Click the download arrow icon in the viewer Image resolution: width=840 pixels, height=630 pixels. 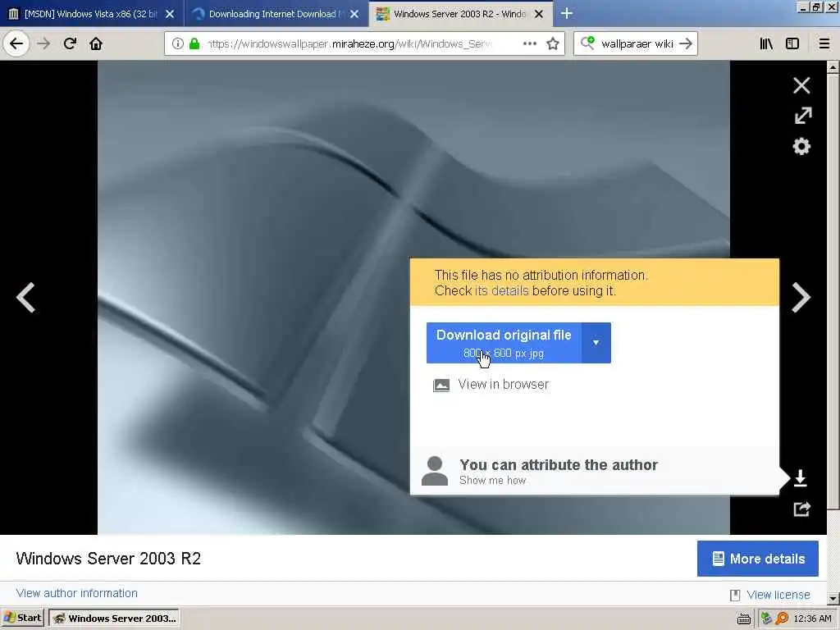click(x=801, y=478)
